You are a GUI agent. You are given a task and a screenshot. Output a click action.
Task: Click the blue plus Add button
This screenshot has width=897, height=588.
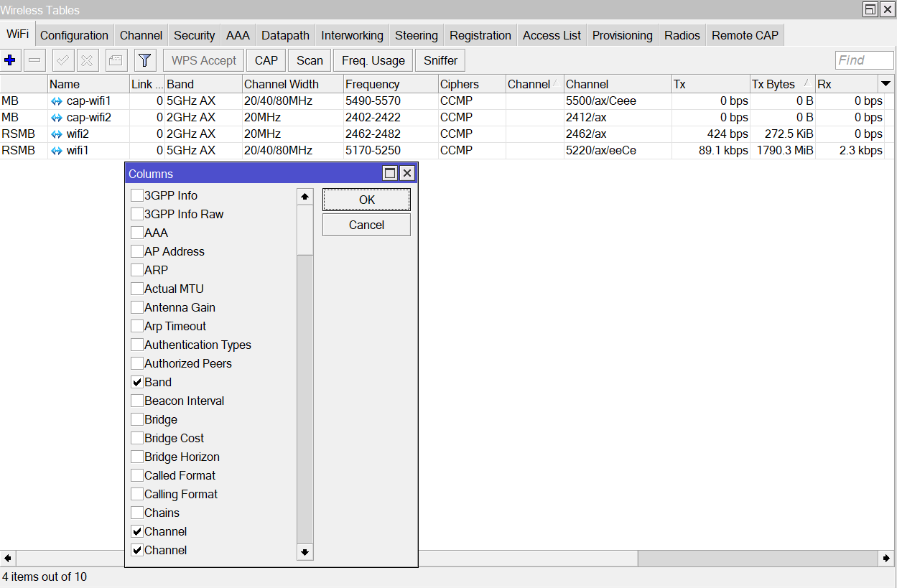(x=11, y=60)
